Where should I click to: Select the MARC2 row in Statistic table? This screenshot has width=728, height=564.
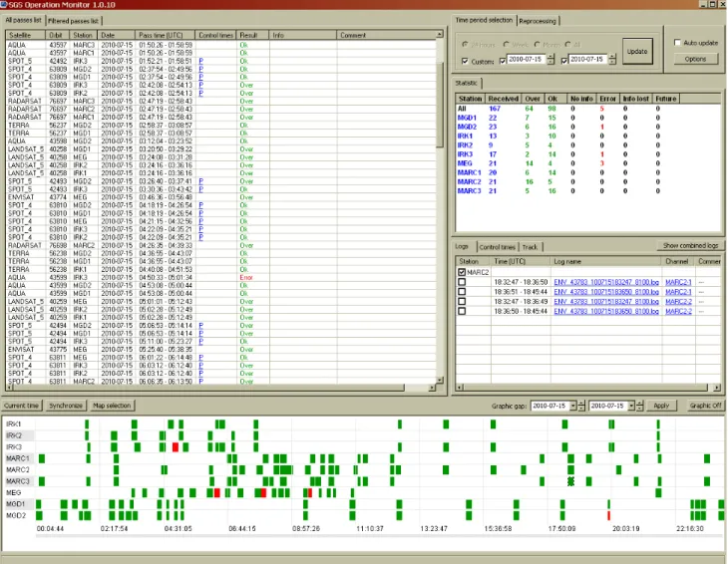coord(587,181)
